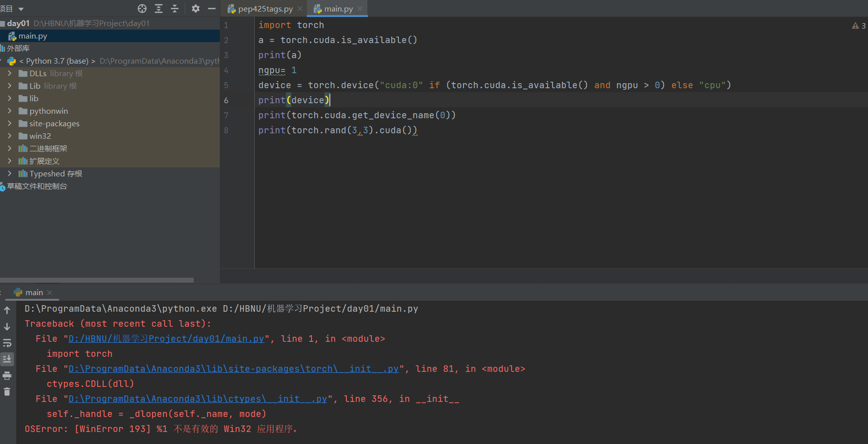Close the main.py editor tab
Screen dimensions: 868x444
360,9
